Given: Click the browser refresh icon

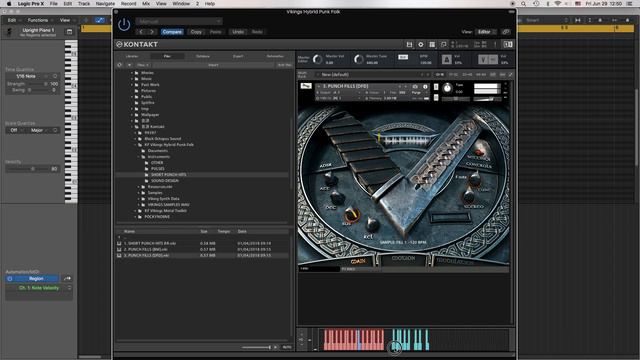Looking at the screenshot, I should point(120,65).
